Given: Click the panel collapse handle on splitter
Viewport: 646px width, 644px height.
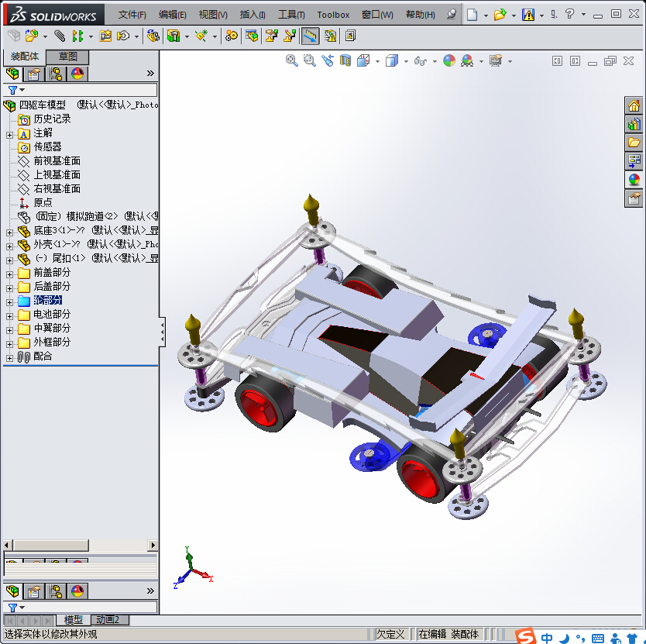Looking at the screenshot, I should coord(163,332).
